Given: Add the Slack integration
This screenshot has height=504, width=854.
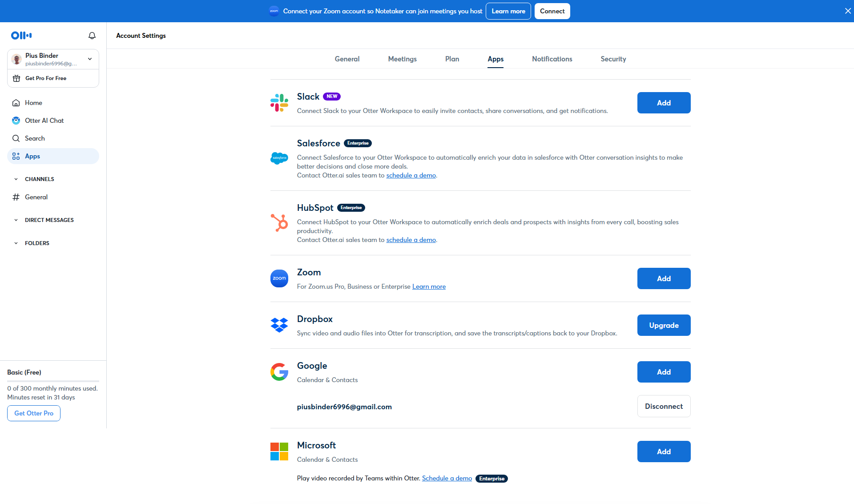Looking at the screenshot, I should (x=664, y=103).
